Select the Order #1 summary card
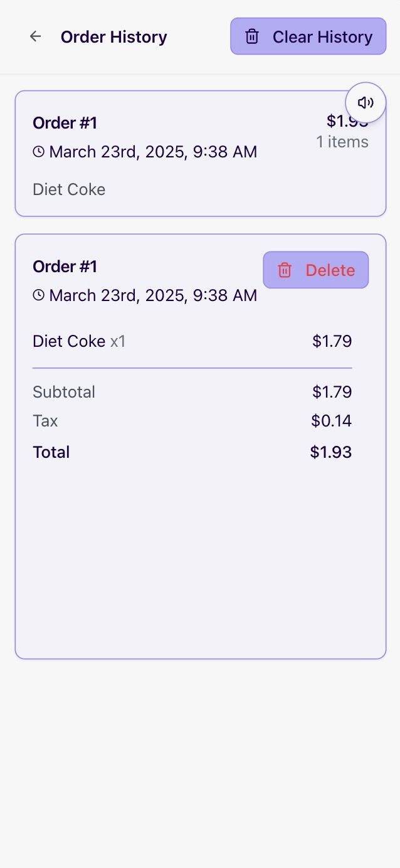This screenshot has width=400, height=868. point(201,154)
